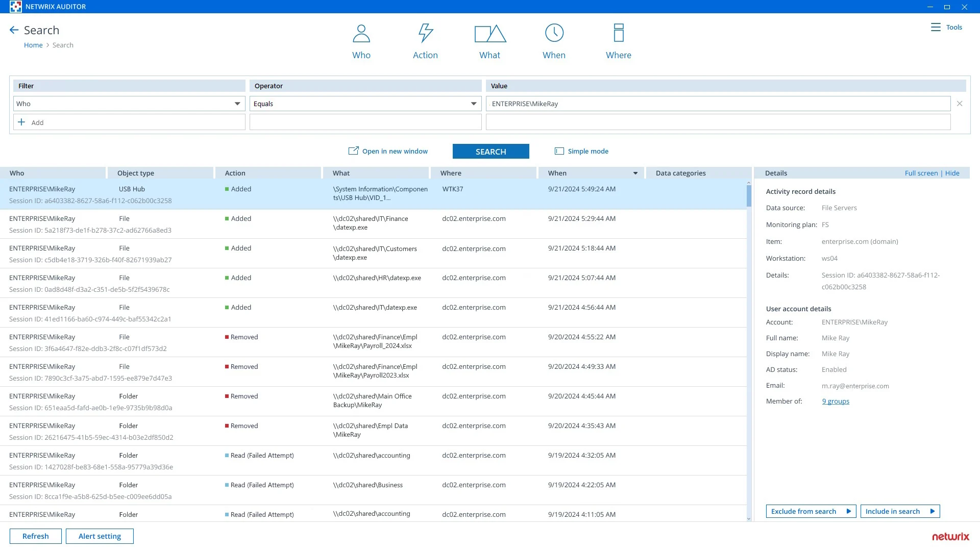
Task: Click arrow on Exclude from search button
Action: tap(849, 511)
